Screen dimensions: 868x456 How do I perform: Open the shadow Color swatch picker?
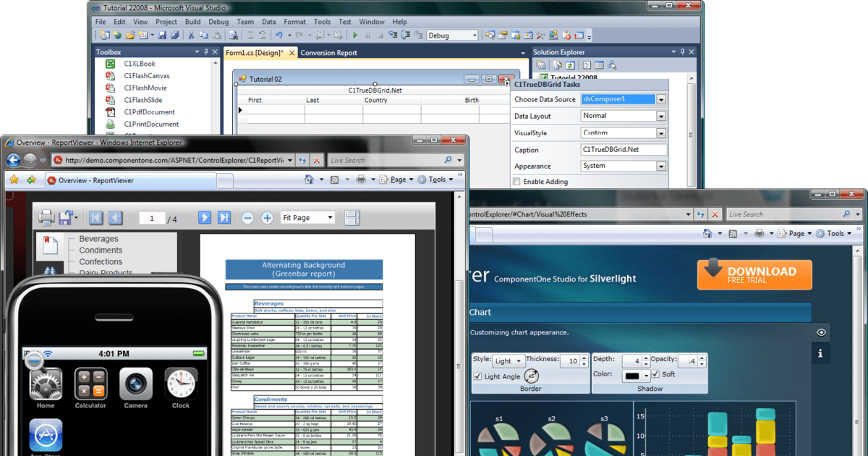632,375
